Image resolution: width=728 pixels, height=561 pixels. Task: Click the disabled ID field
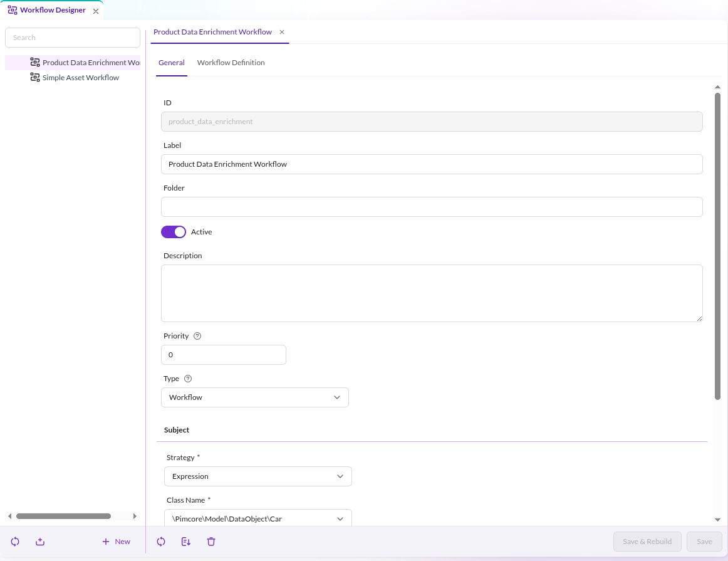coord(432,122)
